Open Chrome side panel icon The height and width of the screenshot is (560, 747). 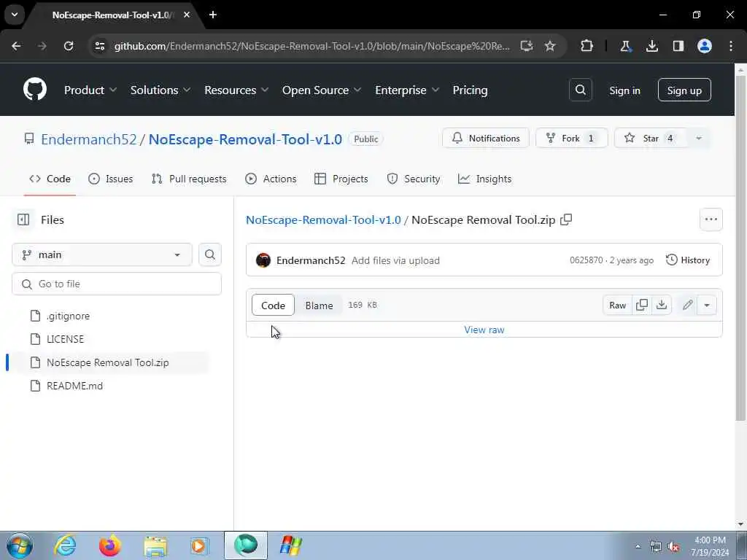[678, 46]
